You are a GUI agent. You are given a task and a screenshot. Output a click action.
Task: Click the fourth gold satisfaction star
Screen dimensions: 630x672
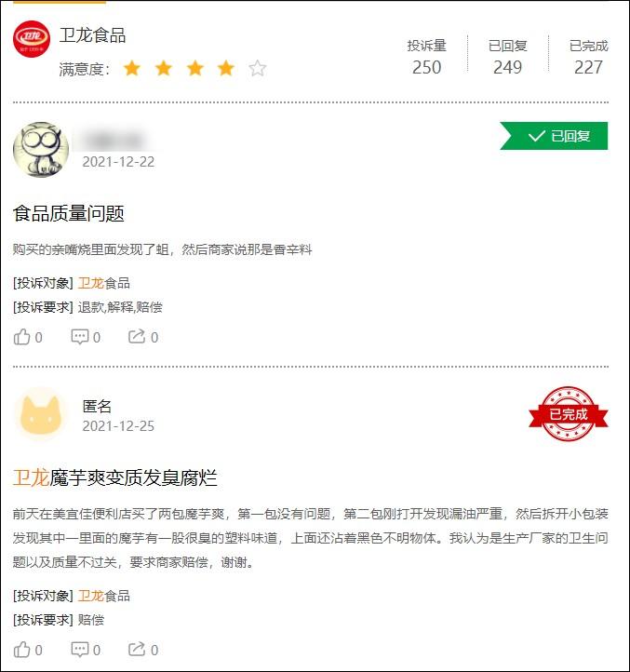point(226,68)
